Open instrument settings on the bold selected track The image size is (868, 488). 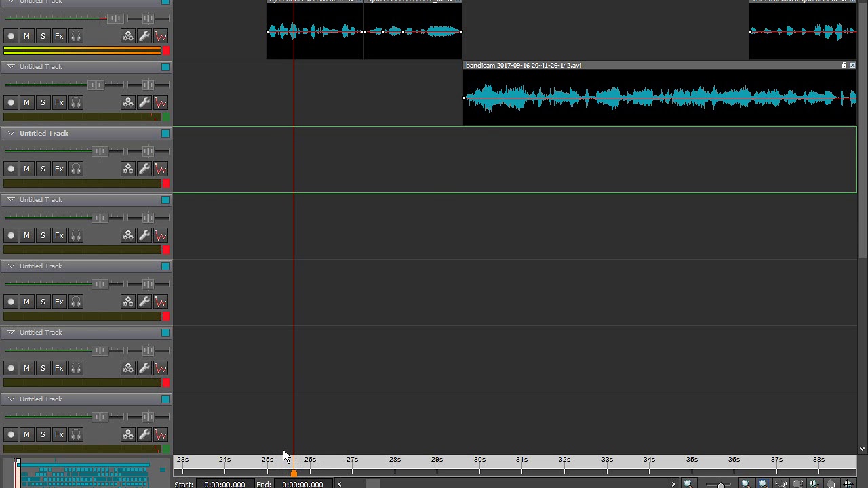[x=128, y=169]
